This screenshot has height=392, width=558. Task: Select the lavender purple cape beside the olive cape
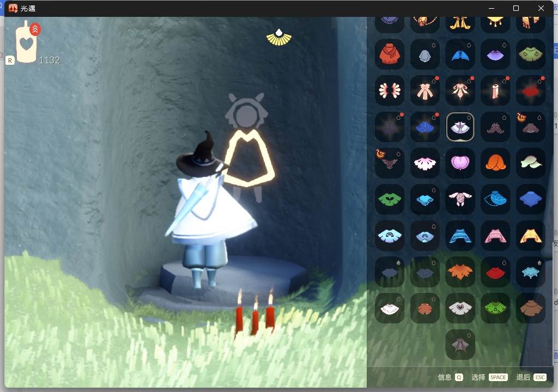pos(495,54)
